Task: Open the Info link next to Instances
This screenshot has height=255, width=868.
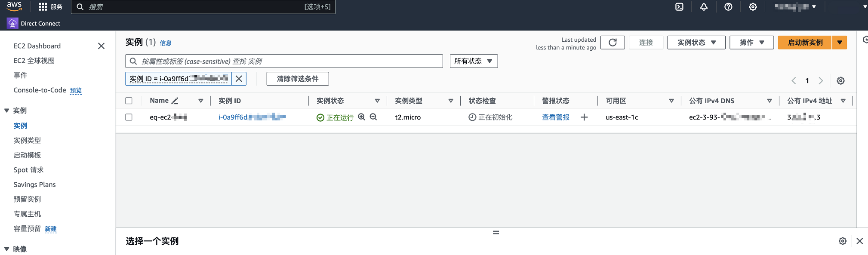Action: coord(166,43)
